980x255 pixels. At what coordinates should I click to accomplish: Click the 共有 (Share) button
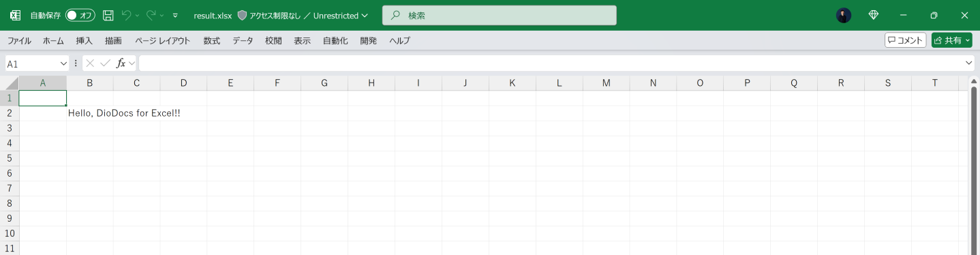(x=951, y=40)
